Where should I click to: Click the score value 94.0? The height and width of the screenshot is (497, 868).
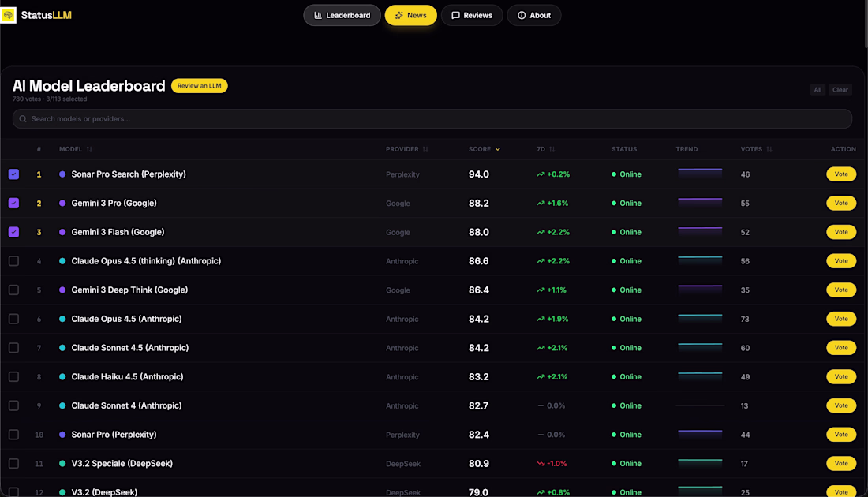(479, 174)
